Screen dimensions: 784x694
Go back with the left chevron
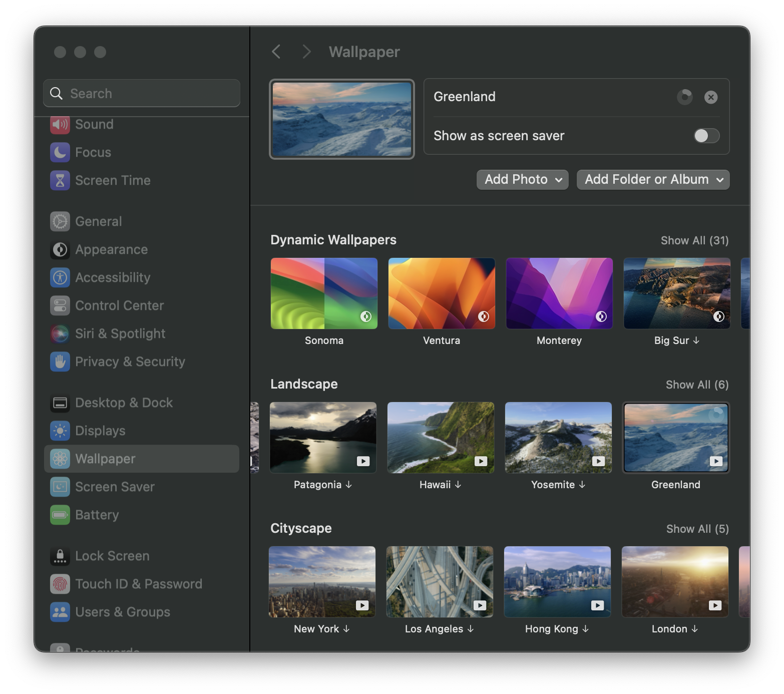pos(276,52)
